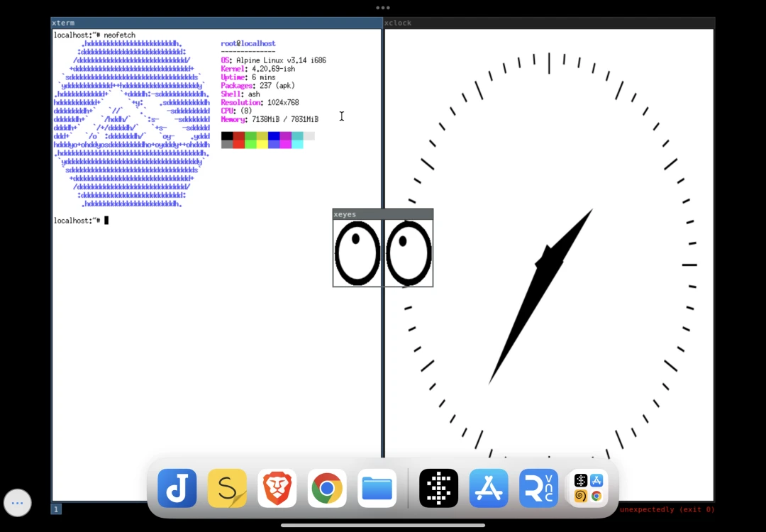Click the xeyes window title bar
This screenshot has width=766, height=532.
click(382, 214)
